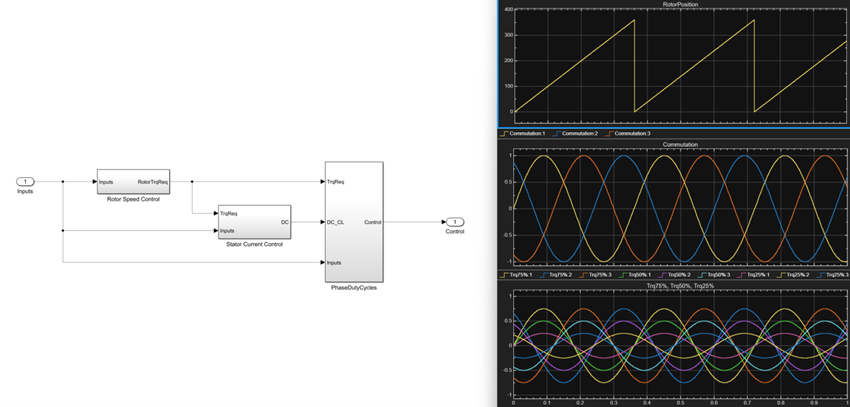Click the Inputs inport block
This screenshot has width=850, height=407.
point(25,182)
